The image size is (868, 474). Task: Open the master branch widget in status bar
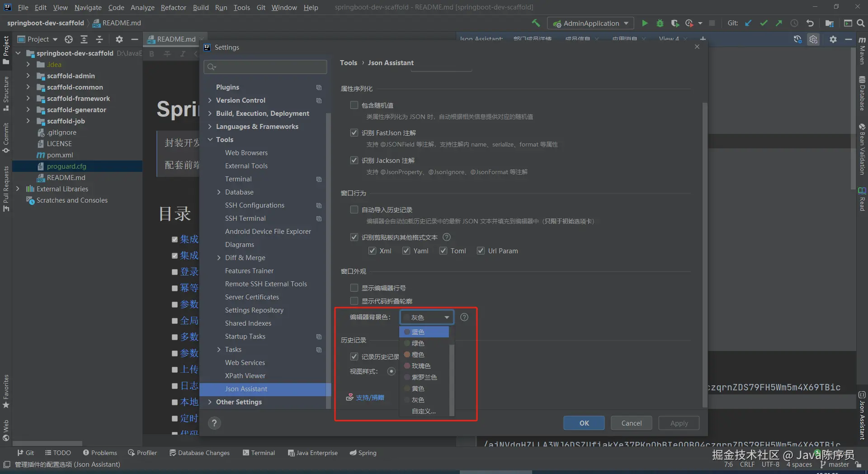pos(835,465)
